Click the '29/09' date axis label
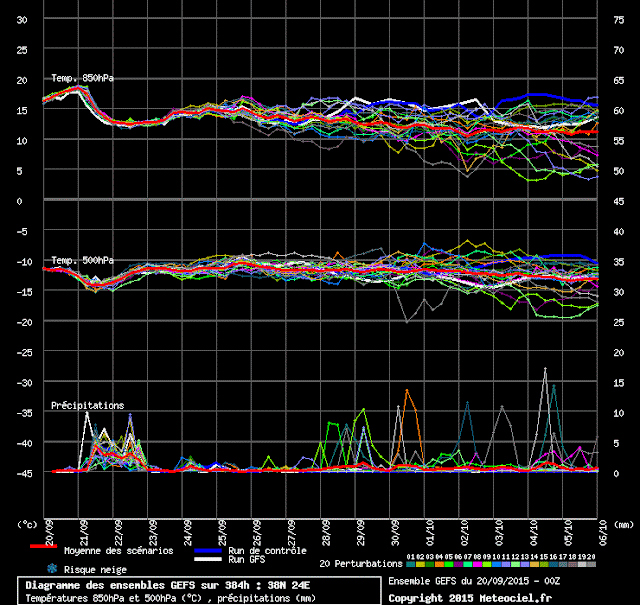 pyautogui.click(x=361, y=533)
